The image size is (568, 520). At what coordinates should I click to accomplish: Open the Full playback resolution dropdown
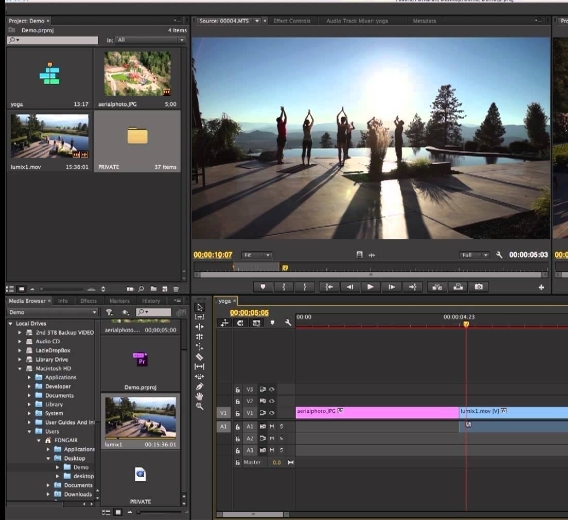coord(474,255)
